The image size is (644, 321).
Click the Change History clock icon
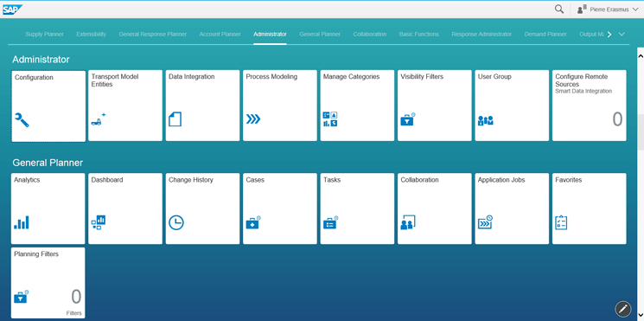tap(176, 222)
